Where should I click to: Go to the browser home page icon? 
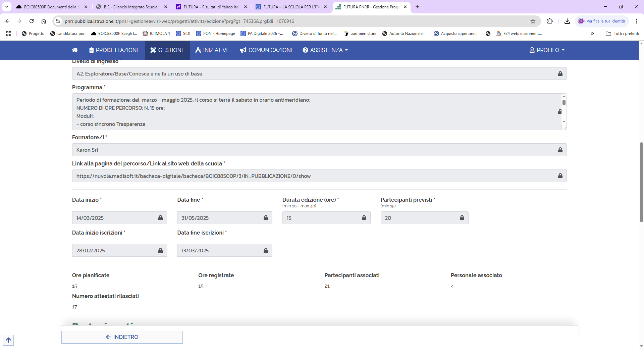[x=44, y=21]
